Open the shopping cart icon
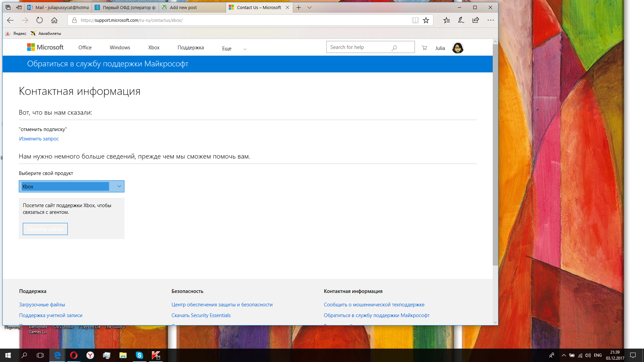The height and width of the screenshot is (362, 644). click(424, 48)
